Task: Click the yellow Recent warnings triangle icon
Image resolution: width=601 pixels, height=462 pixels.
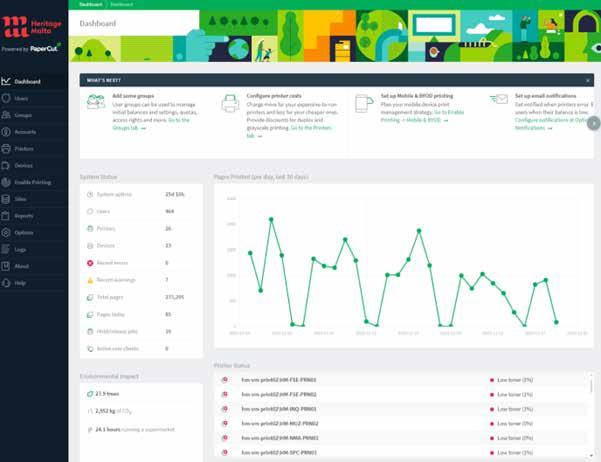Action: pos(90,280)
